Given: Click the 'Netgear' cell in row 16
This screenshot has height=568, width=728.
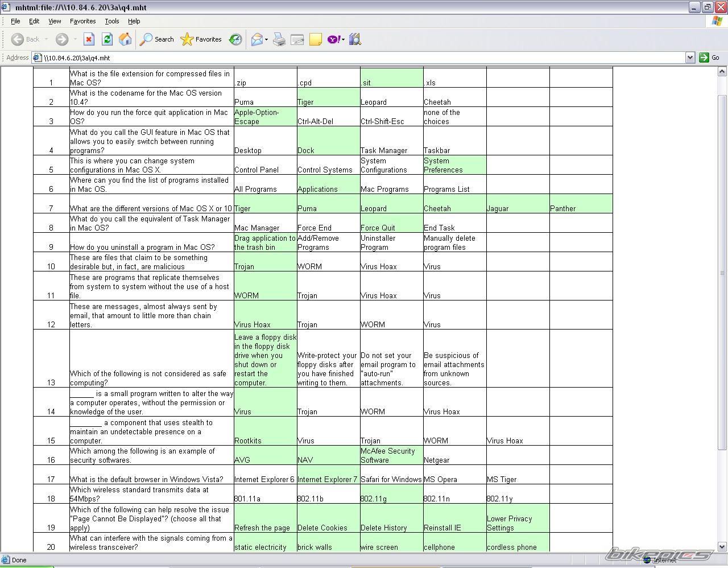Looking at the screenshot, I should coord(454,455).
